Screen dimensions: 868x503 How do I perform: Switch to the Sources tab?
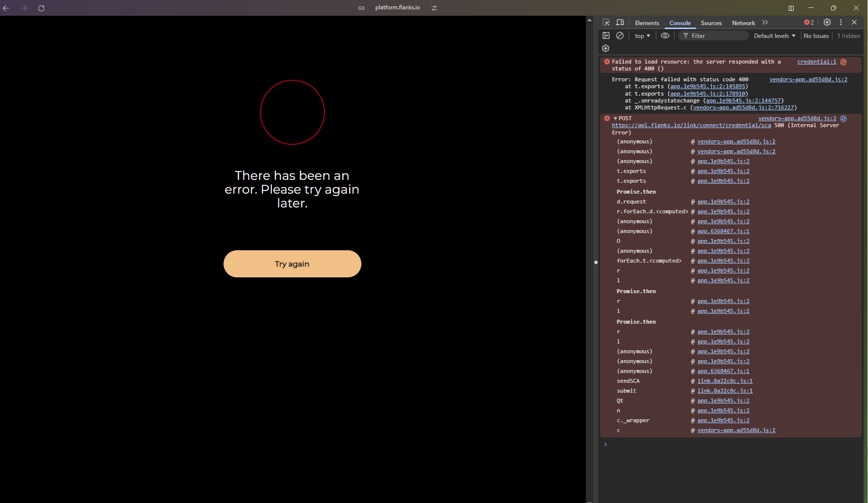711,23
